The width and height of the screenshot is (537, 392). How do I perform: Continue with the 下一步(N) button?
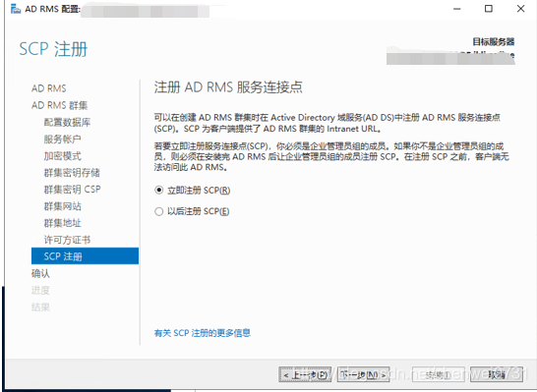(x=363, y=375)
